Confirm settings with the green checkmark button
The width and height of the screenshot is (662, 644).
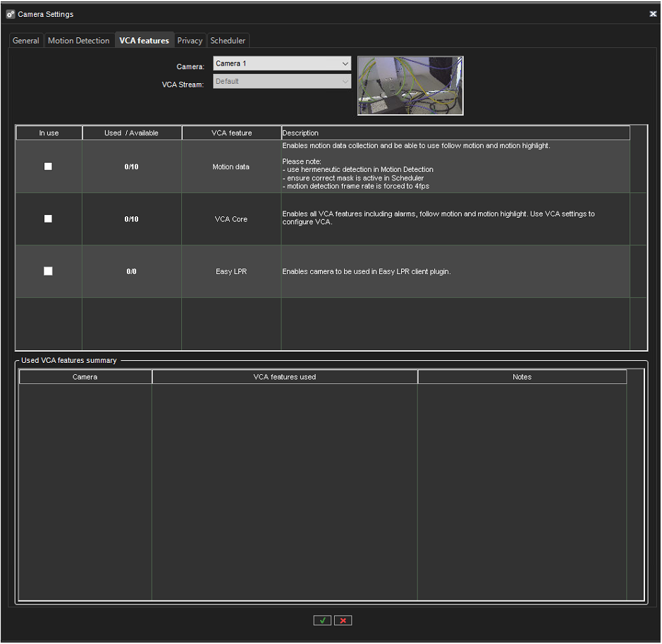coord(322,620)
